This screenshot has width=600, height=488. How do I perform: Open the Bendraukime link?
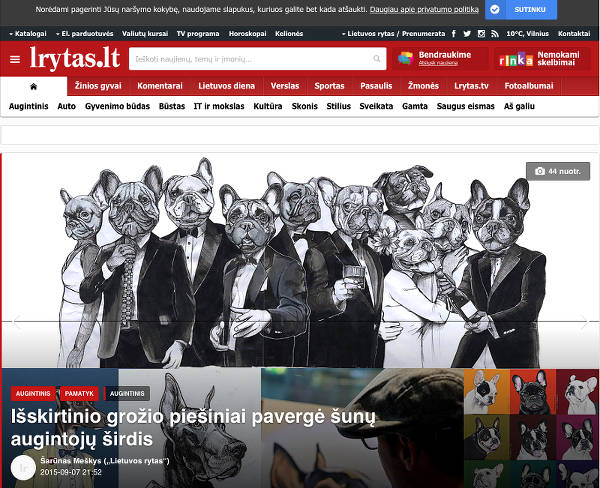pyautogui.click(x=445, y=55)
